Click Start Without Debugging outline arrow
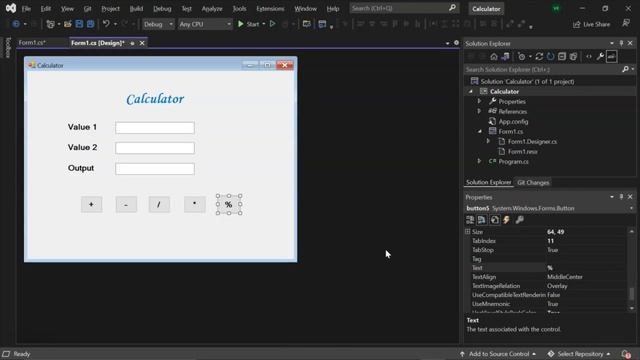 (273, 24)
